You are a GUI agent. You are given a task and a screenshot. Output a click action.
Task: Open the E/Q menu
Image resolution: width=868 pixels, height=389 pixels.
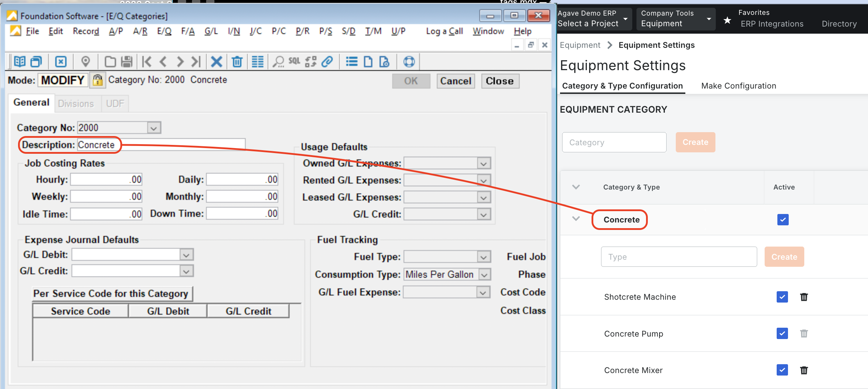[x=164, y=31]
